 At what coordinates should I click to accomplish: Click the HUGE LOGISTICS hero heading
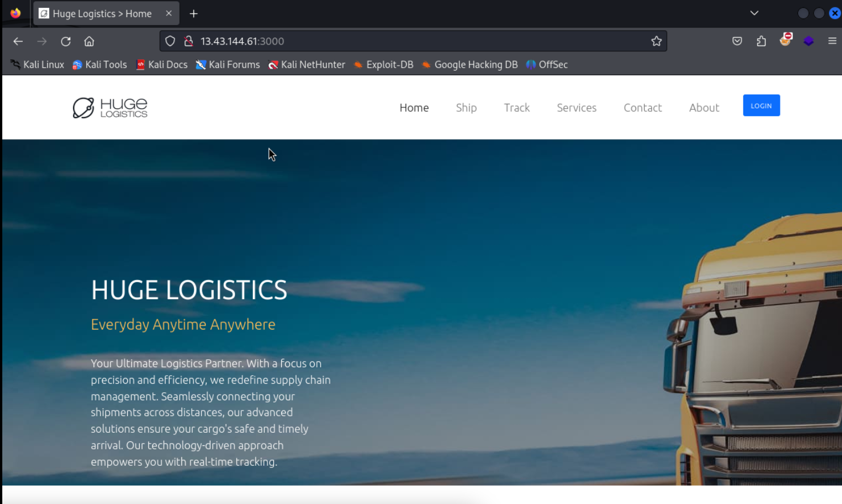coord(189,290)
